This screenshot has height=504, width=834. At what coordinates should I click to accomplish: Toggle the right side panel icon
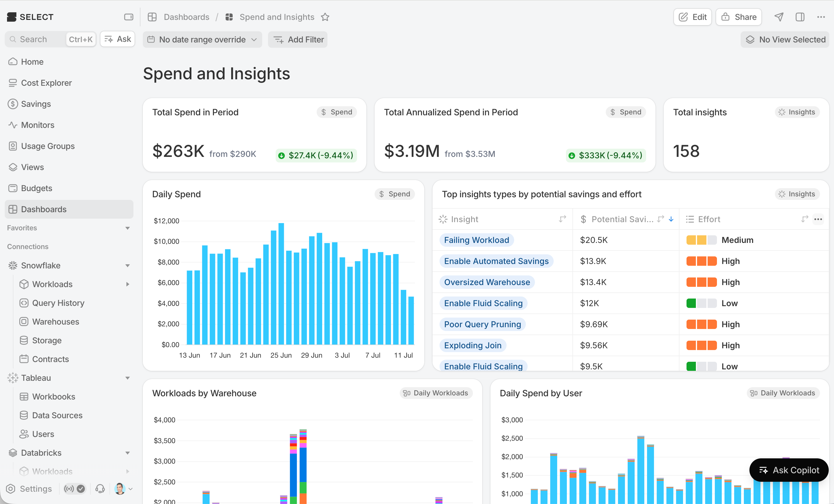(x=800, y=17)
